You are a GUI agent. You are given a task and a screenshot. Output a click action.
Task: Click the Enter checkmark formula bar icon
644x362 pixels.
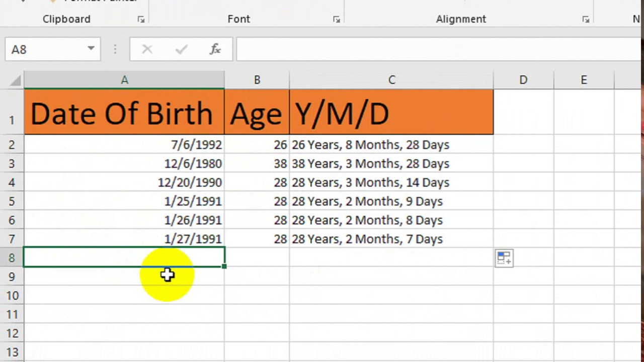[x=181, y=49]
